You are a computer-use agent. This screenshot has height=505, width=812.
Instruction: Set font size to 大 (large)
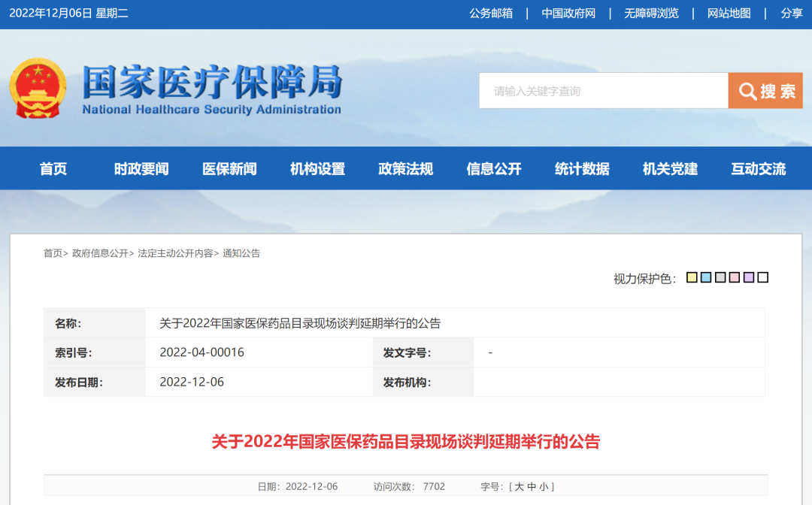coord(519,486)
